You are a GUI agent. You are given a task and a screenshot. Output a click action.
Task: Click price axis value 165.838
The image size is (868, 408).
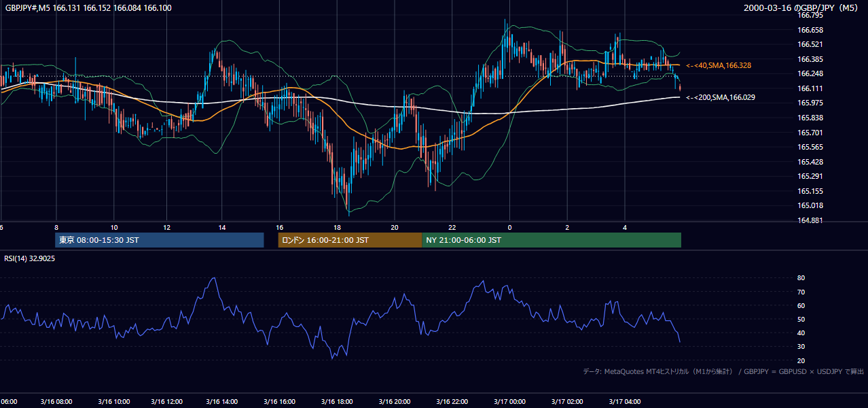point(811,118)
